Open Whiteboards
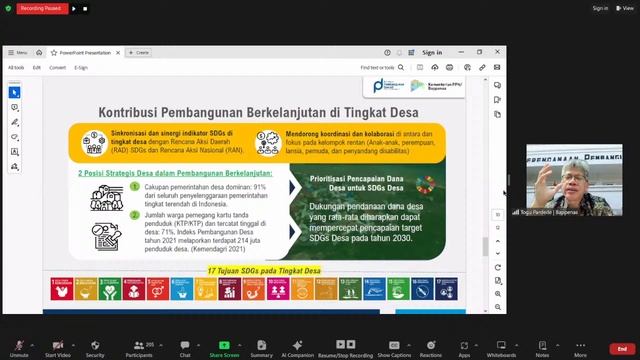 [501, 349]
